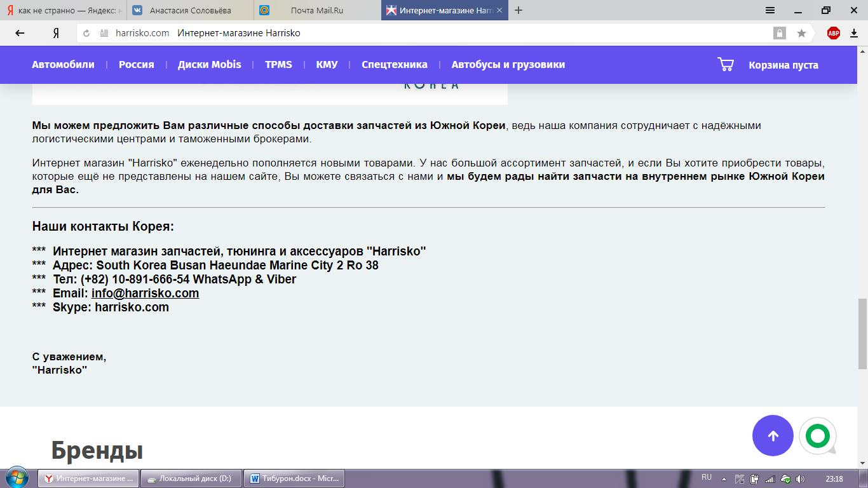
Task: Open the TPMS menu item
Action: [278, 64]
